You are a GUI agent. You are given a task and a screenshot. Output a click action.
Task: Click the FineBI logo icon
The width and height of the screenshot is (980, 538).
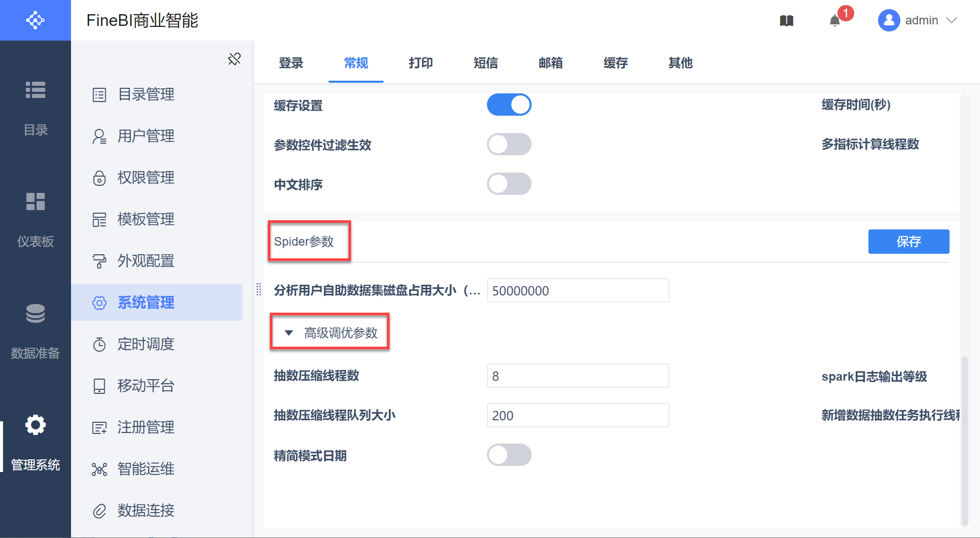tap(35, 20)
